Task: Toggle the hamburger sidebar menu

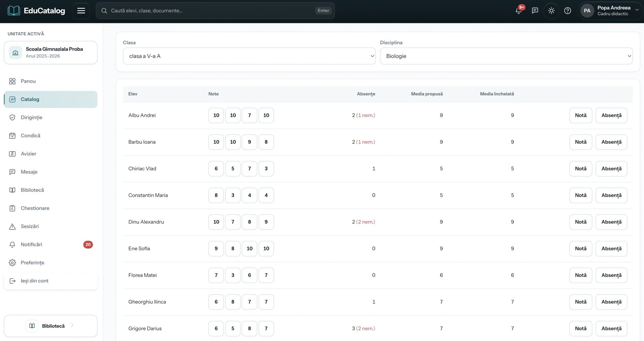Action: tap(81, 11)
